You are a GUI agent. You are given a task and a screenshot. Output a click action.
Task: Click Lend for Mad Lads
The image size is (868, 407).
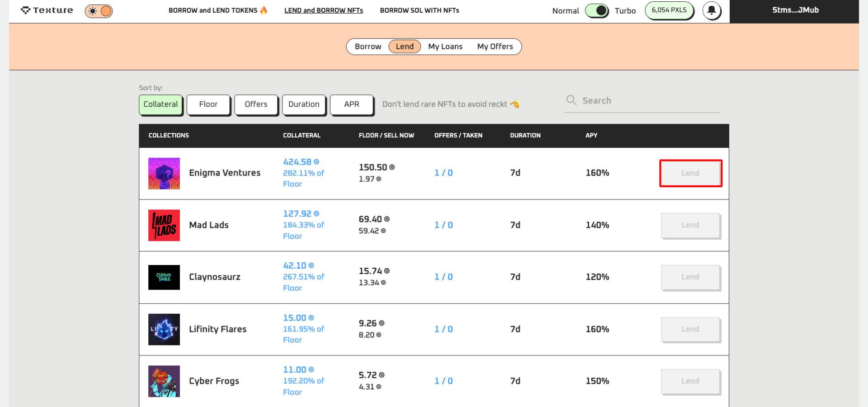[x=690, y=225]
